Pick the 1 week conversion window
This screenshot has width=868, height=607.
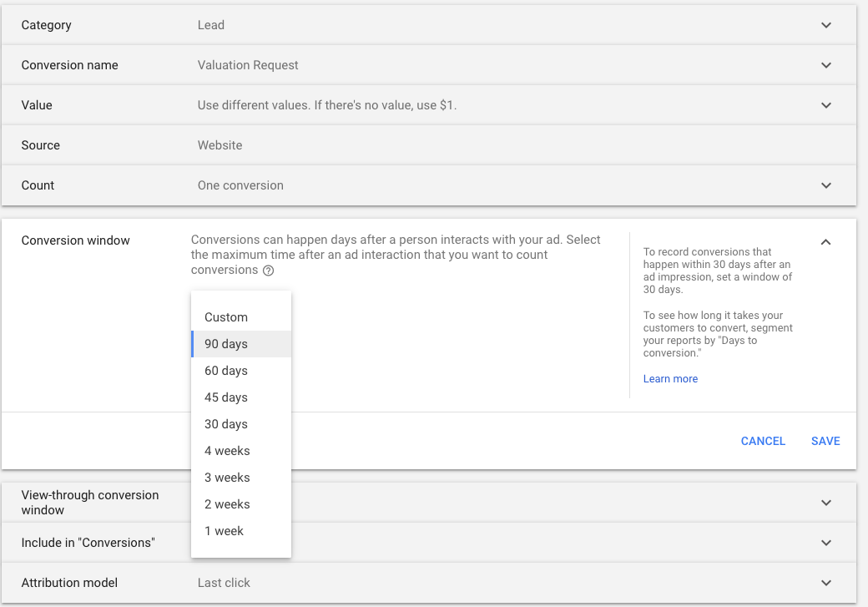coord(223,530)
